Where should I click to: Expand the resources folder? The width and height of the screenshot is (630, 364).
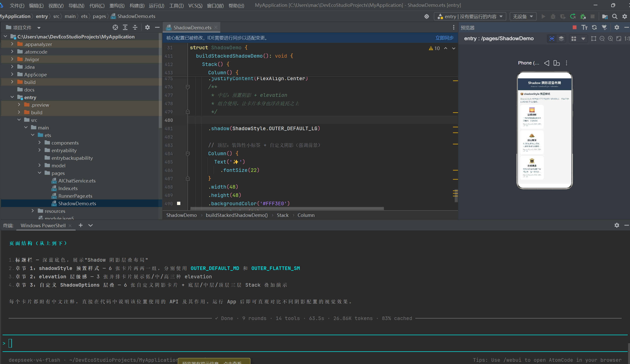33,211
